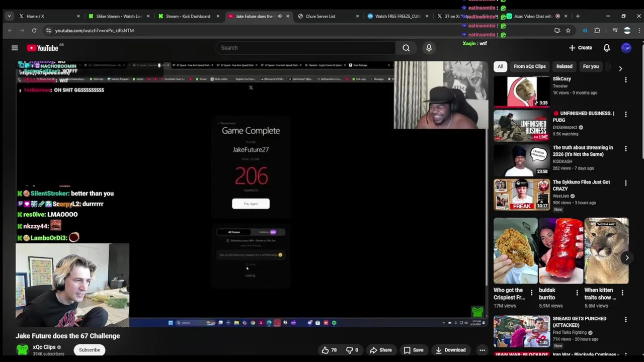
Task: Select the All filter chip
Action: coord(500,66)
